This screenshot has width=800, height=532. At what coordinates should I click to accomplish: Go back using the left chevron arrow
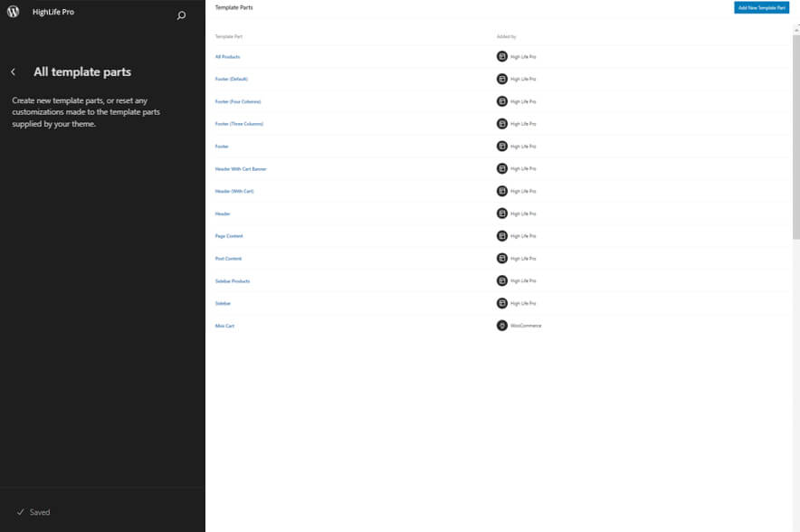pyautogui.click(x=13, y=72)
